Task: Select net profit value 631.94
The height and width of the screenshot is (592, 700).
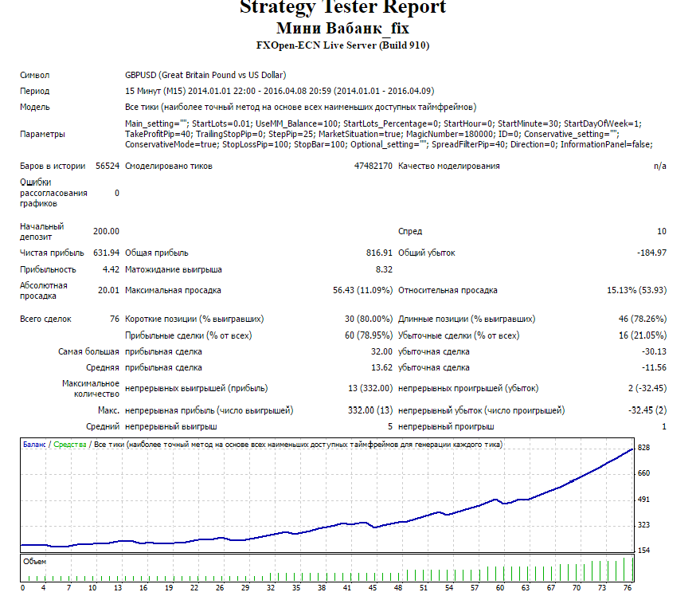Action: 106,253
